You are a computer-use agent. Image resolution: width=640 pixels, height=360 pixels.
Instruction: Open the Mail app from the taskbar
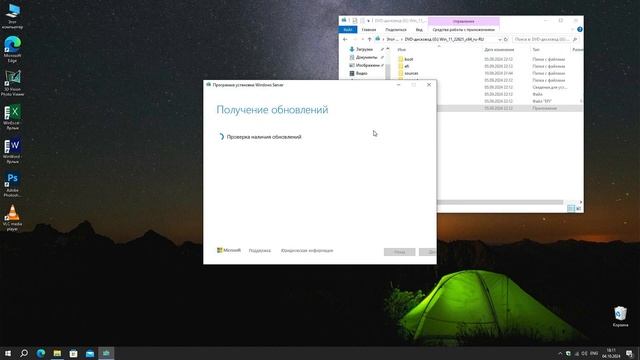point(90,353)
